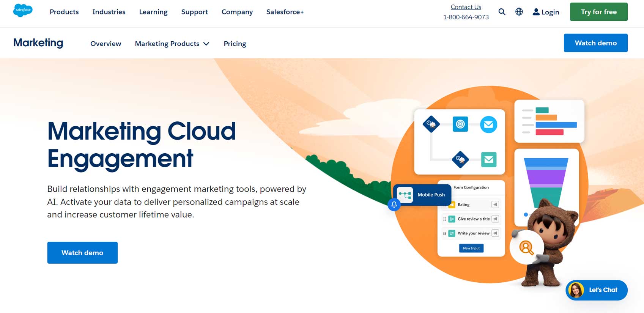
Task: Open the search magnifier icon
Action: (502, 12)
